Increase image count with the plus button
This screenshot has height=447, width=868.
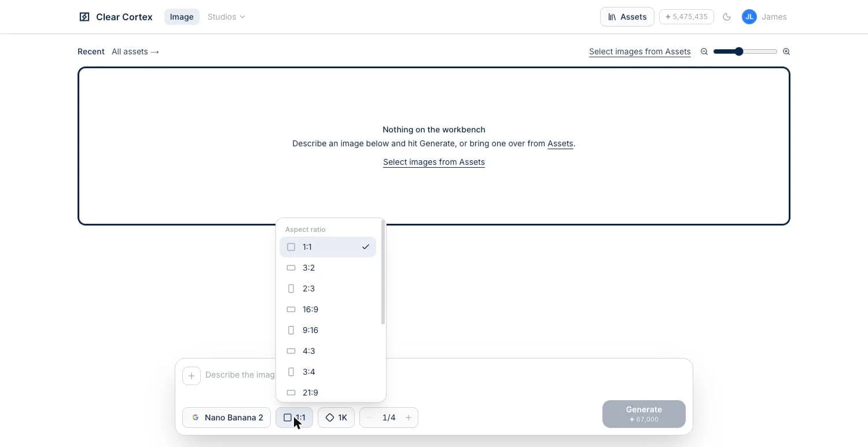tap(409, 418)
